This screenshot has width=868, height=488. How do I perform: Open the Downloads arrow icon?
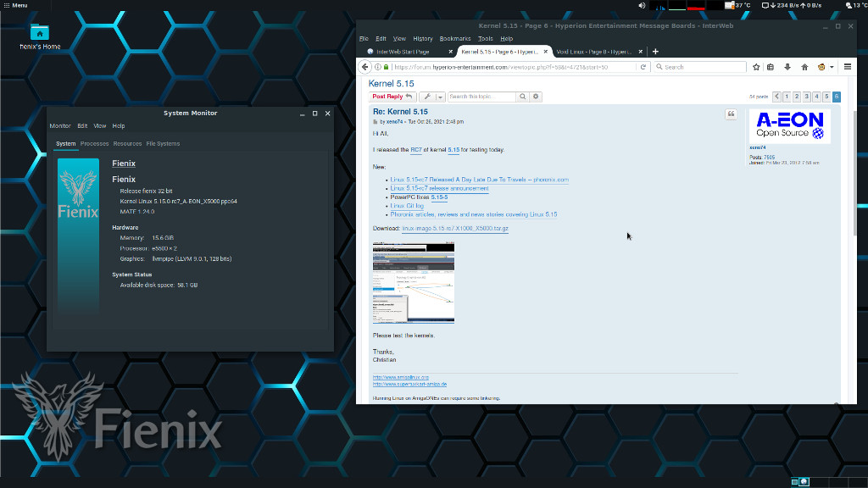(x=787, y=67)
